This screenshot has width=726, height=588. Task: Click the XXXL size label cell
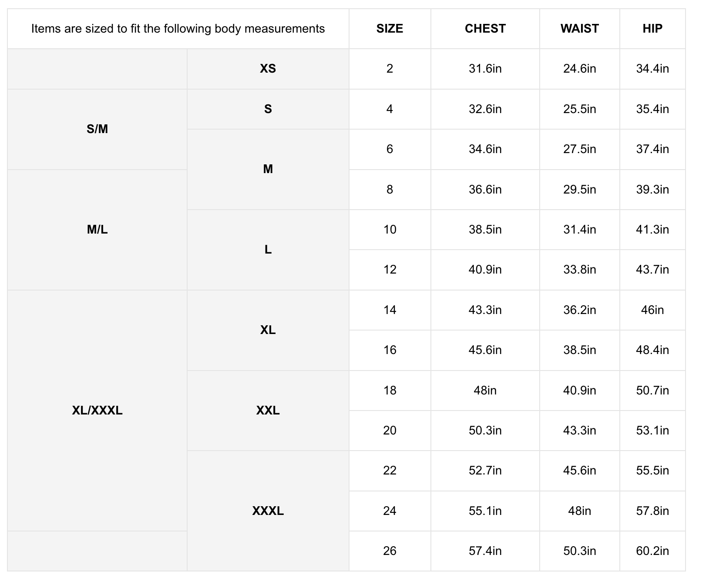[x=268, y=511]
